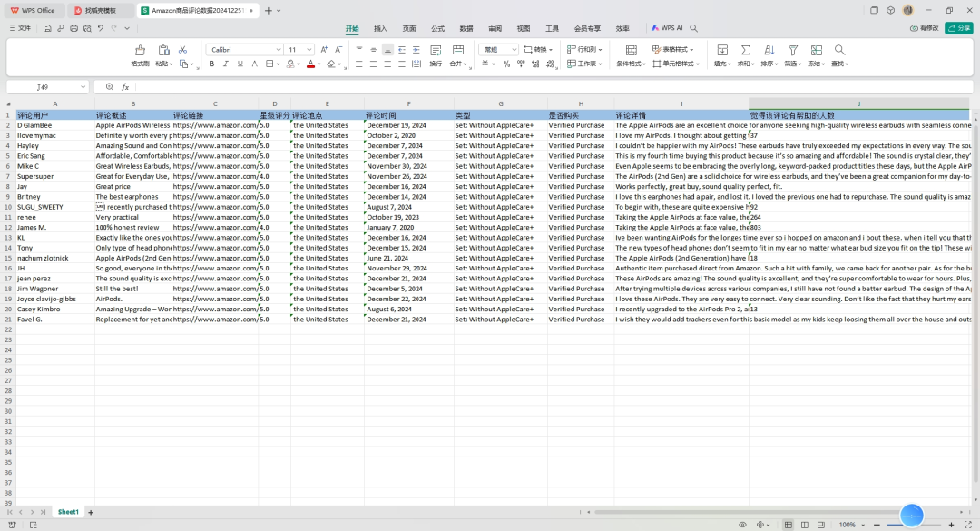
Task: Toggle underline formatting
Action: 240,64
